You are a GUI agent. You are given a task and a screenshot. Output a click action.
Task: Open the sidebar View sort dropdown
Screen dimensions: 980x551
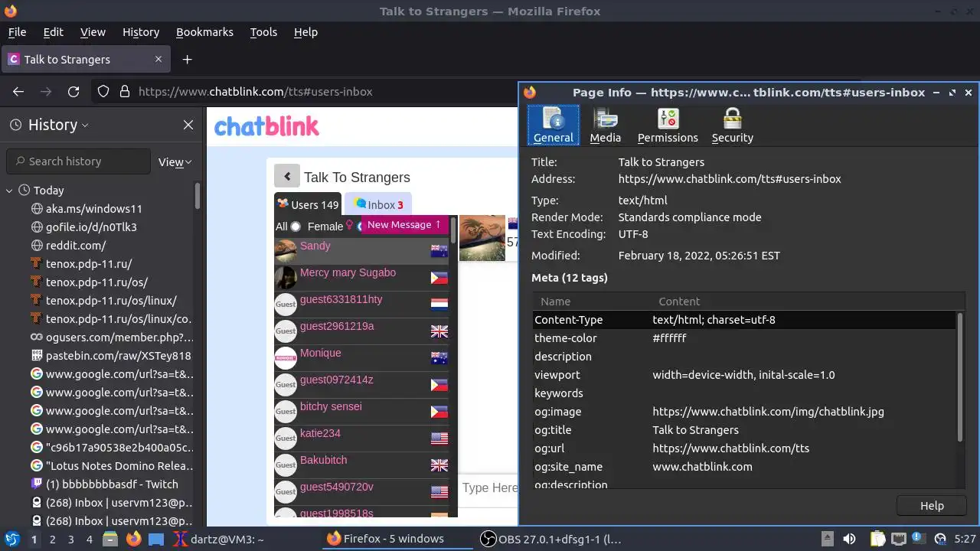click(175, 161)
